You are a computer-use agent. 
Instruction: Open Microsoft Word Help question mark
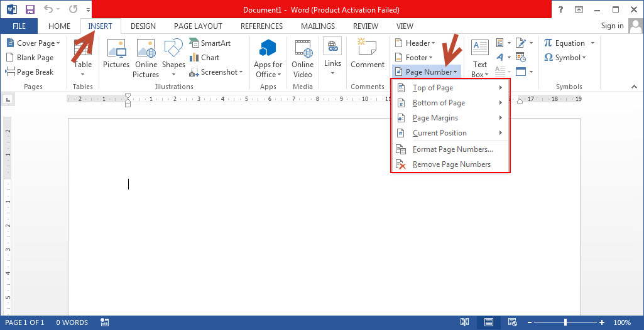560,9
